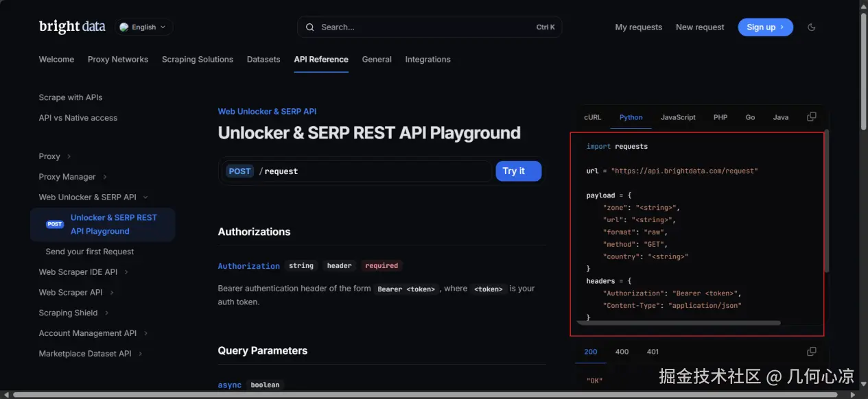
Task: Copy the Python code sample
Action: (x=812, y=117)
